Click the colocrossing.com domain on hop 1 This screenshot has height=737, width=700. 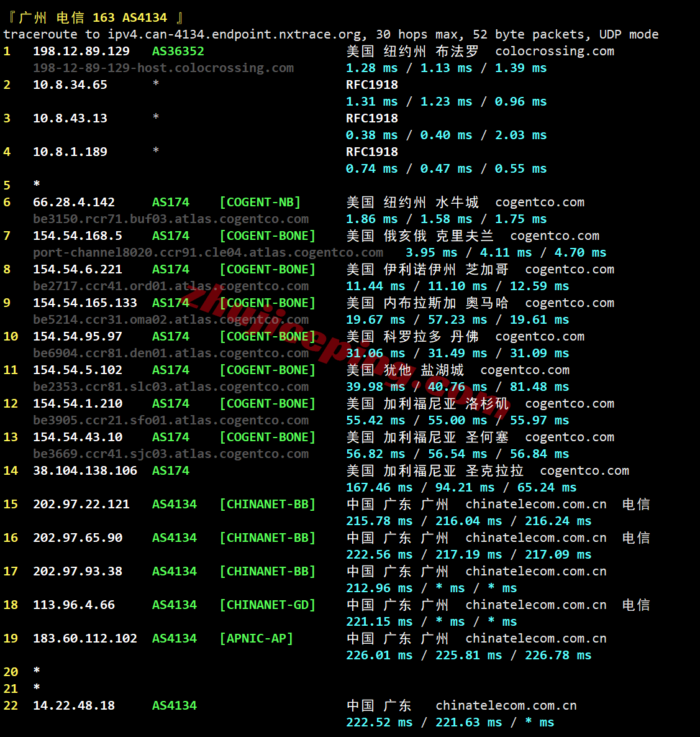[x=554, y=51]
